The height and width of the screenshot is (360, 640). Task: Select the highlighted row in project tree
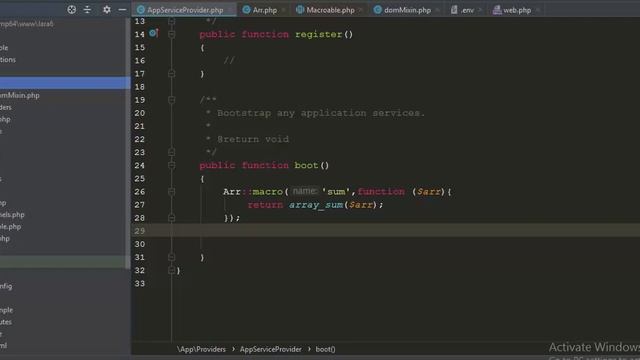click(x=65, y=83)
